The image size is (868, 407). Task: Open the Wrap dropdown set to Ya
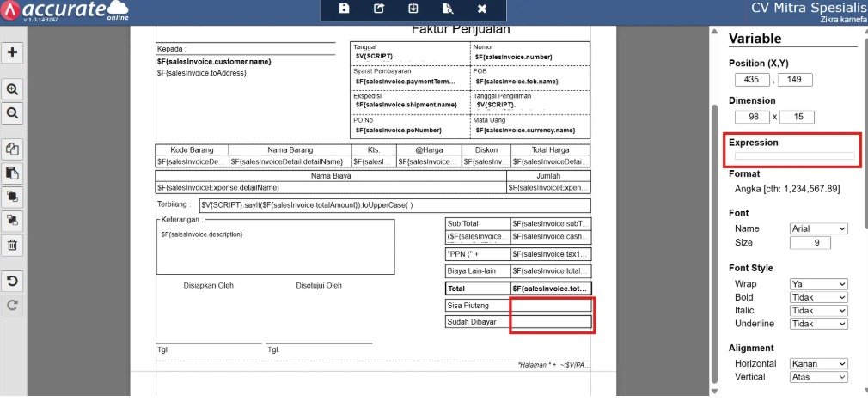[x=819, y=283]
